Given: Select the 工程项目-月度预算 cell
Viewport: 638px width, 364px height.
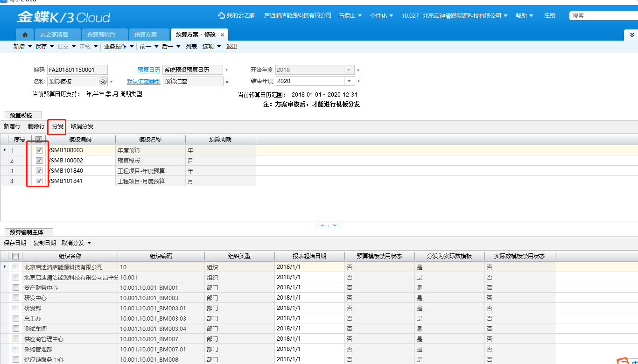Looking at the screenshot, I should coord(150,181).
